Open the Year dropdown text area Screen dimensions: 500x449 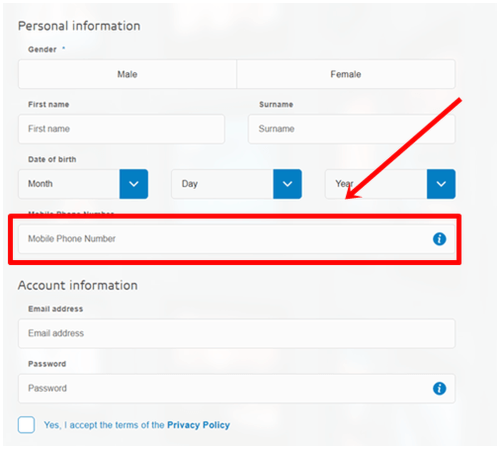[x=376, y=184]
